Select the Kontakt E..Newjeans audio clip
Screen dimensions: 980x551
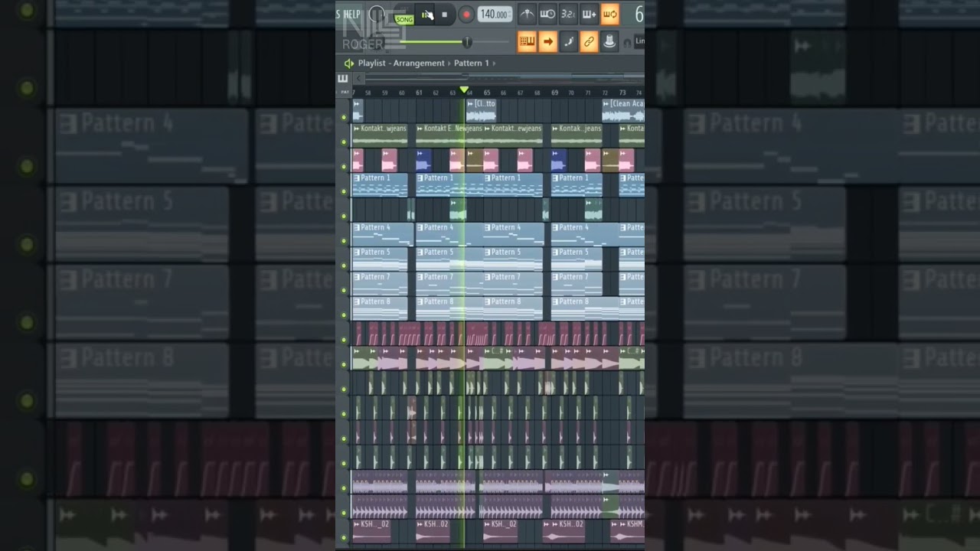(449, 134)
